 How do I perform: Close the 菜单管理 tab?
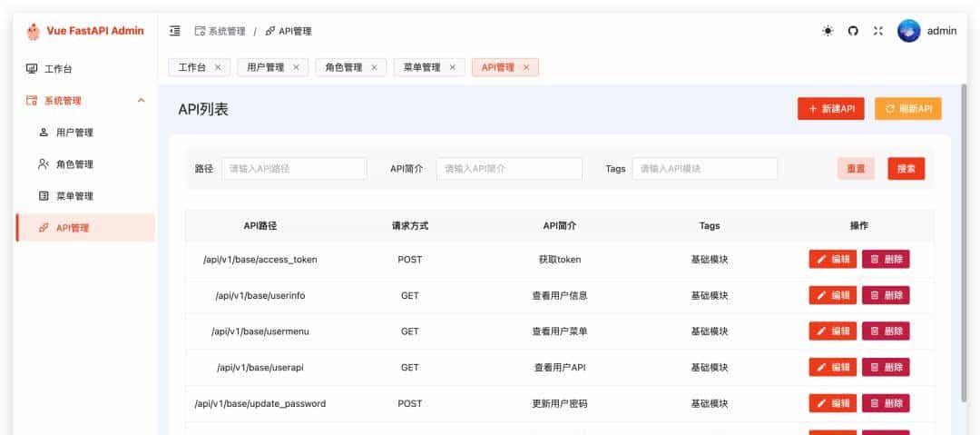coord(453,67)
